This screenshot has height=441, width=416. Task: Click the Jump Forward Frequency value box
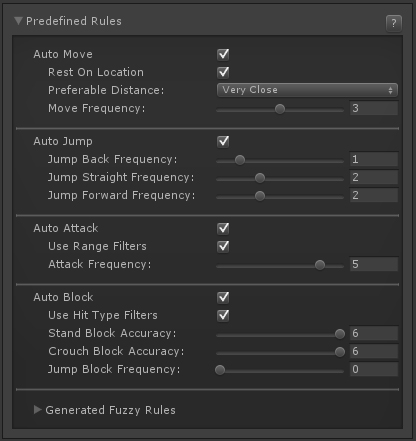pyautogui.click(x=374, y=195)
